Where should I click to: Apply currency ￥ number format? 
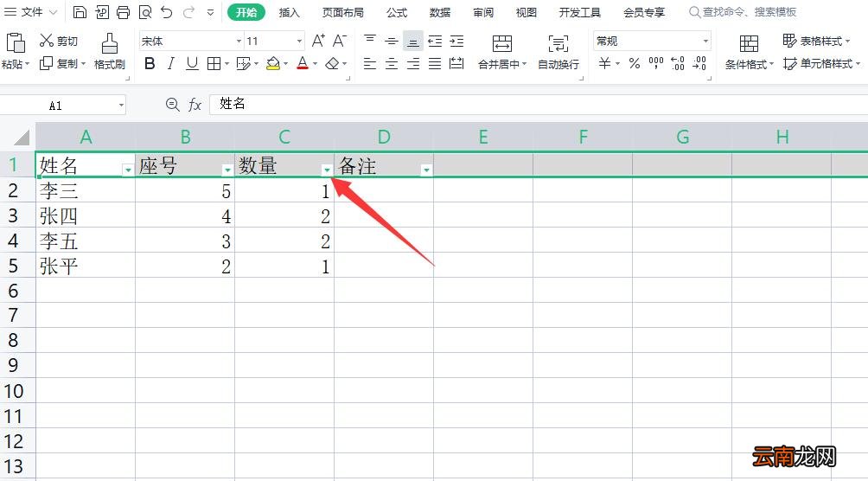[604, 64]
